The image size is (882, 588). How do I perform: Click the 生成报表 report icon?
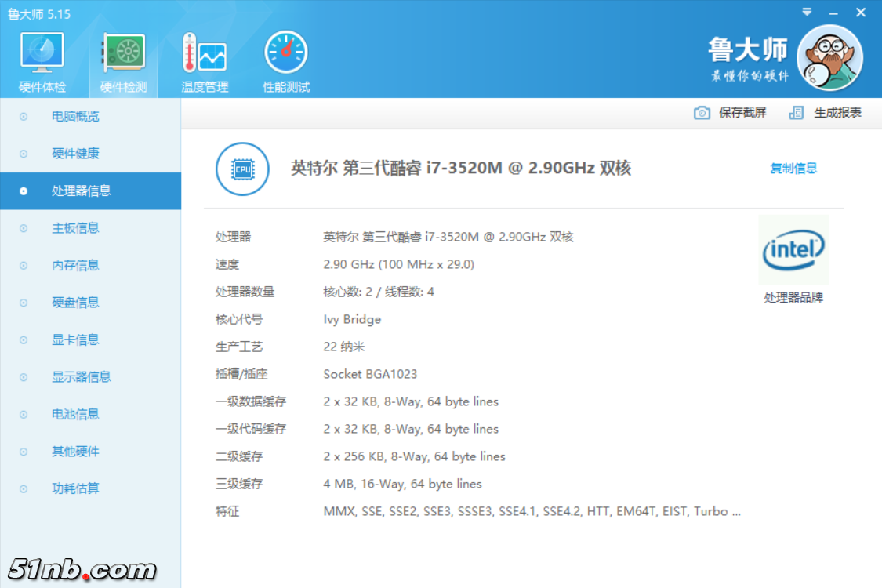[797, 113]
